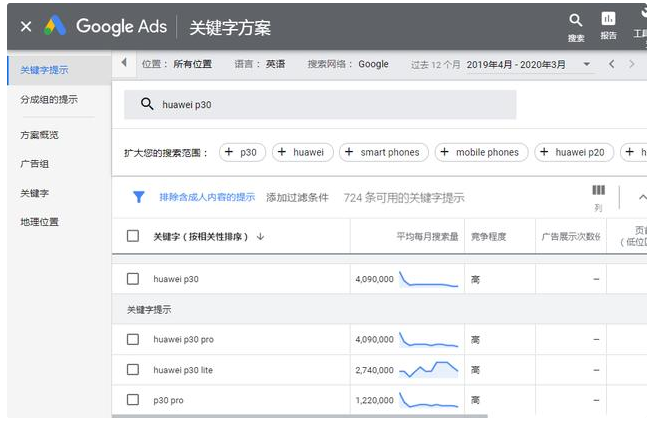This screenshot has height=427, width=661.
Task: Click the date range 2019年4月 - 2020年3月
Action: pyautogui.click(x=516, y=64)
